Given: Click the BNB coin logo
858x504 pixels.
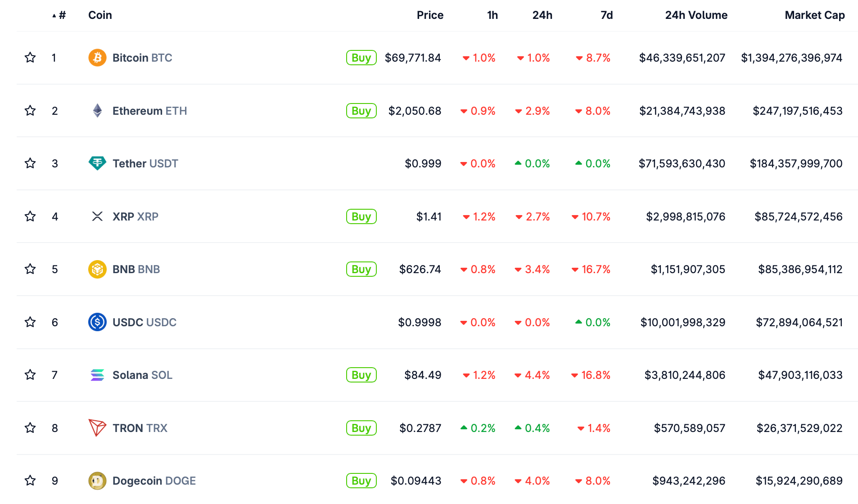Looking at the screenshot, I should pos(97,269).
